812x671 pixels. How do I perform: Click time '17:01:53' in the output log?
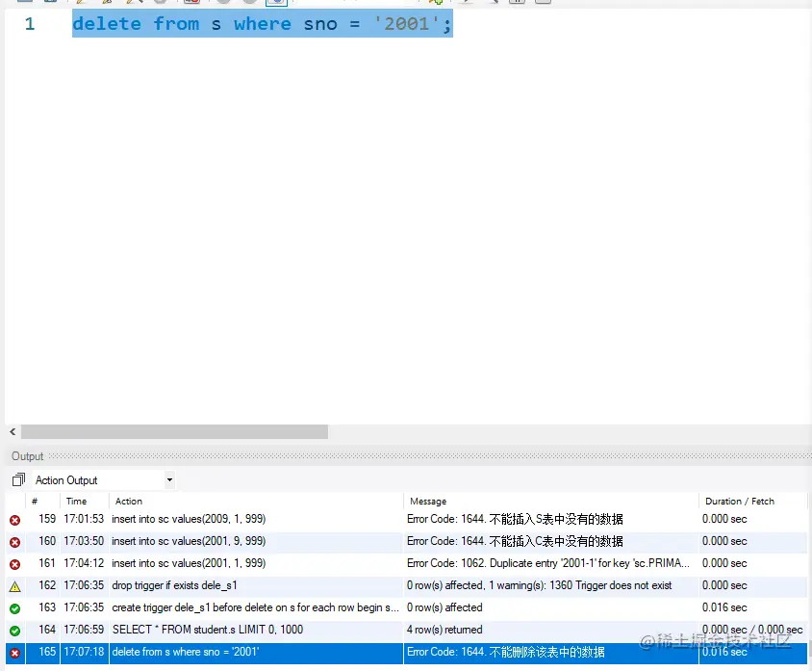84,519
